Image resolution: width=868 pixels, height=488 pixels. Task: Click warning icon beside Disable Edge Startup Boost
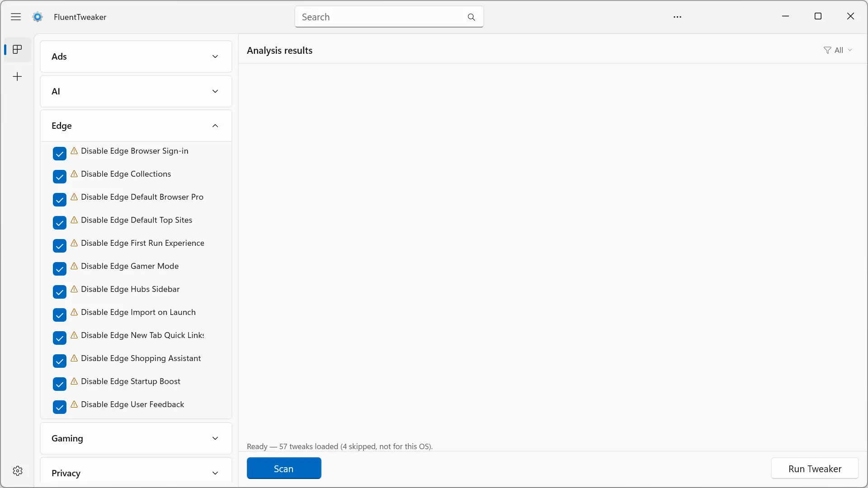(74, 381)
